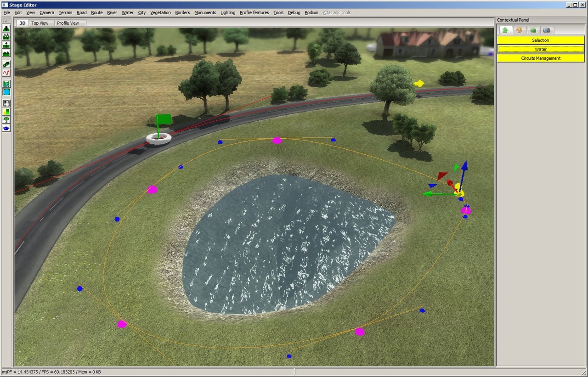This screenshot has width=588, height=377.
Task: Open the Vegetation menu
Action: [x=160, y=12]
